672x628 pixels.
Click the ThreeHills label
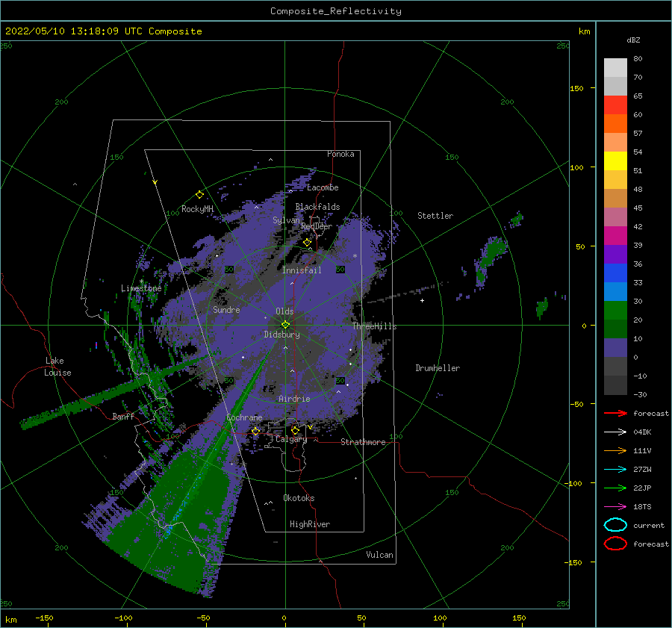pyautogui.click(x=375, y=326)
